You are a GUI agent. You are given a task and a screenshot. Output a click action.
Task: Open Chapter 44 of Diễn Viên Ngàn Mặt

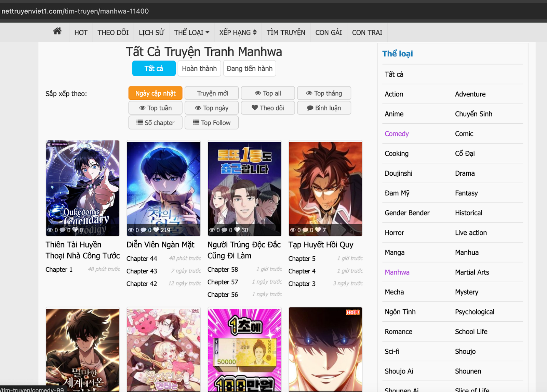(x=142, y=259)
